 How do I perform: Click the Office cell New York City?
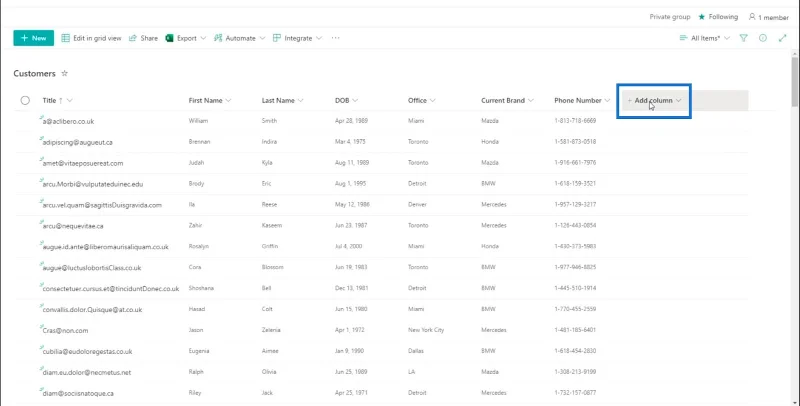click(x=426, y=330)
